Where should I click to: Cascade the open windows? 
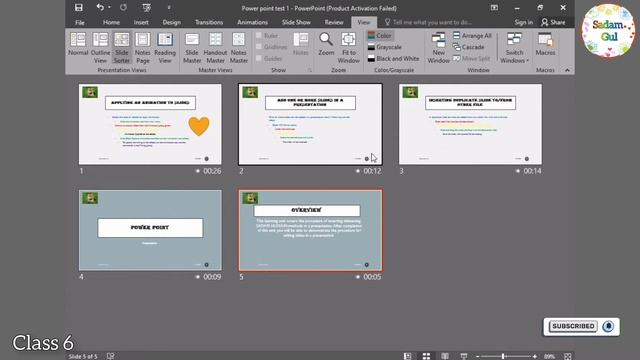click(469, 47)
